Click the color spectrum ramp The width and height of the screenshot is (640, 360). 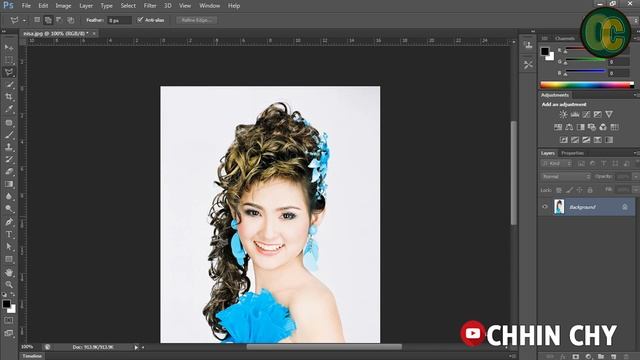pyautogui.click(x=587, y=85)
